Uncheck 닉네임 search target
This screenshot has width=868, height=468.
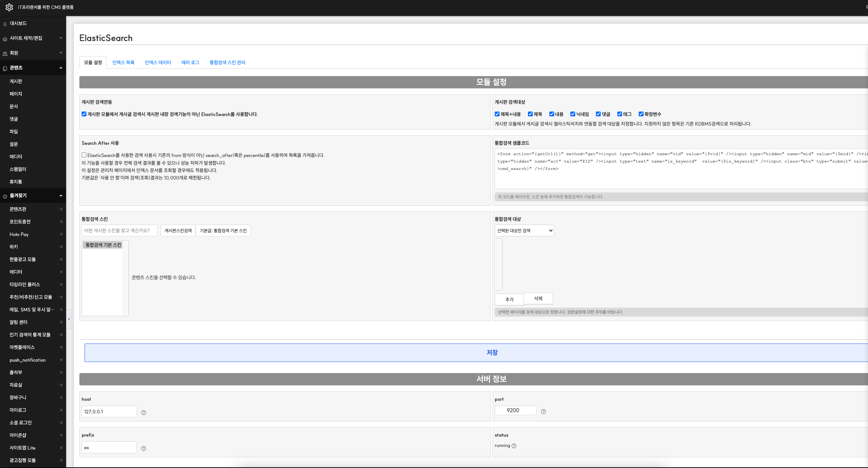point(573,114)
